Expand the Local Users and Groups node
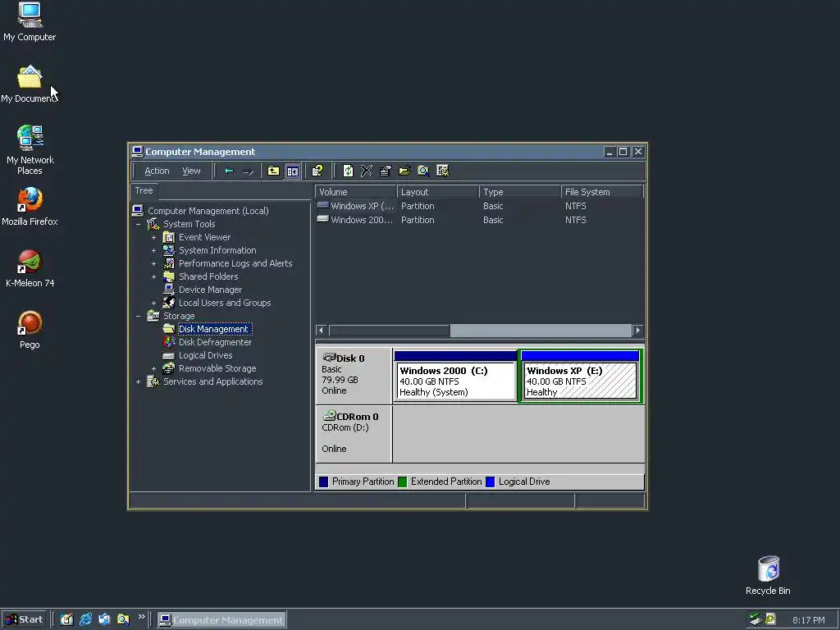840x630 pixels. click(x=153, y=303)
